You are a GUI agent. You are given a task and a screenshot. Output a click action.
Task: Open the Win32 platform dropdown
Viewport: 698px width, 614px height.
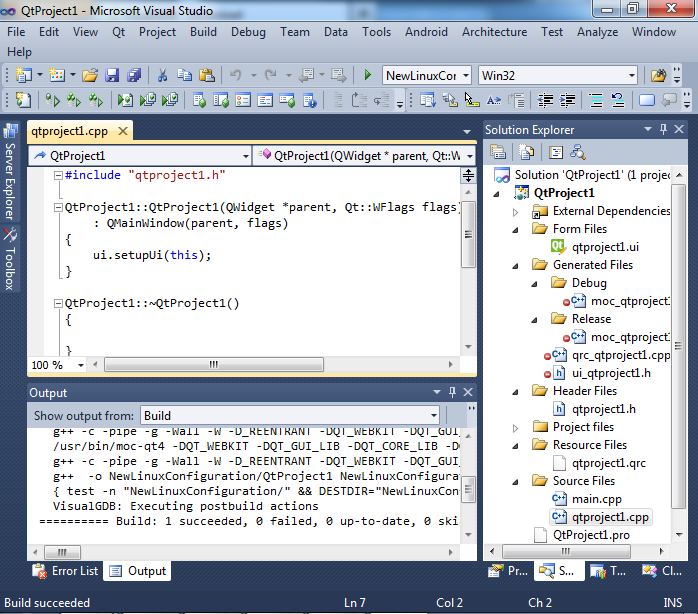click(632, 75)
